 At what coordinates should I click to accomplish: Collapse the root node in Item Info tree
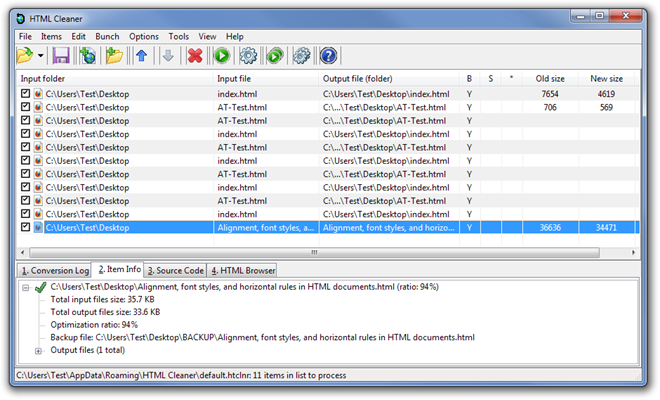tap(26, 288)
